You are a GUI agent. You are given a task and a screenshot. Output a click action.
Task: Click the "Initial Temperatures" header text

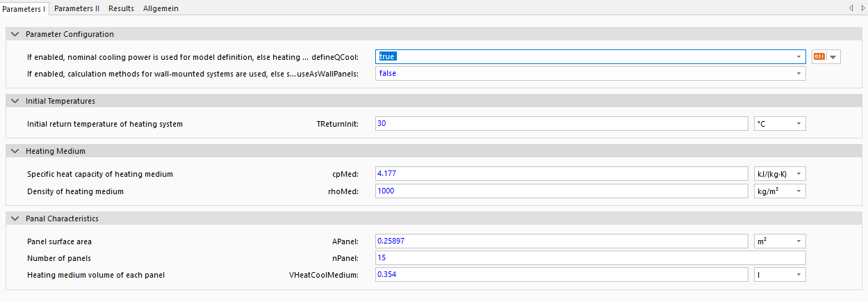tap(60, 101)
